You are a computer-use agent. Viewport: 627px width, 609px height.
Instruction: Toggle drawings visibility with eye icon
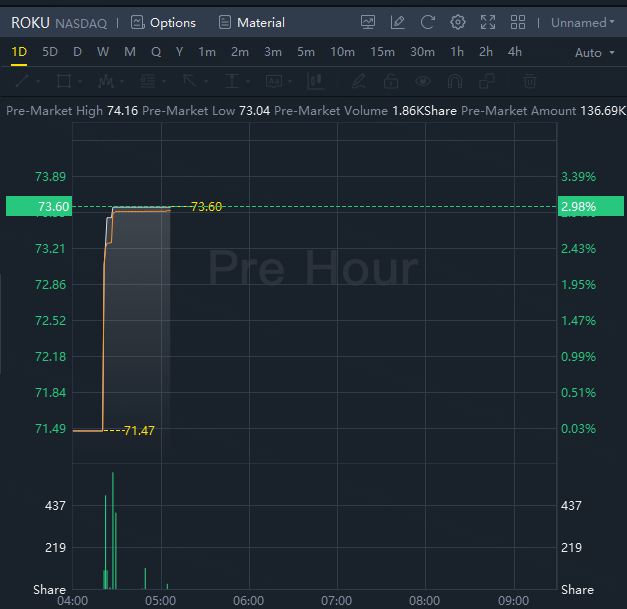pos(423,81)
